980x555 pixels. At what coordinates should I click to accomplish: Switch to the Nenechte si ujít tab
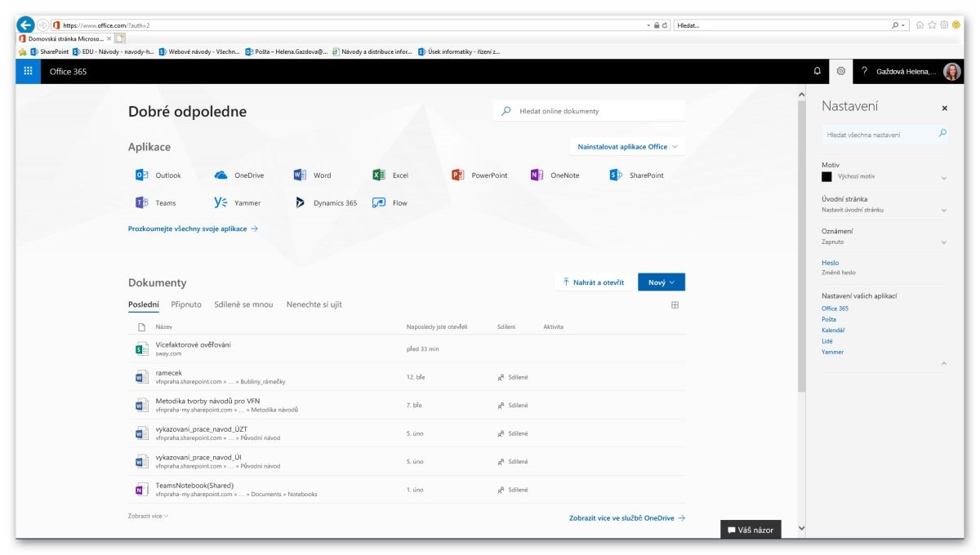coord(314,304)
